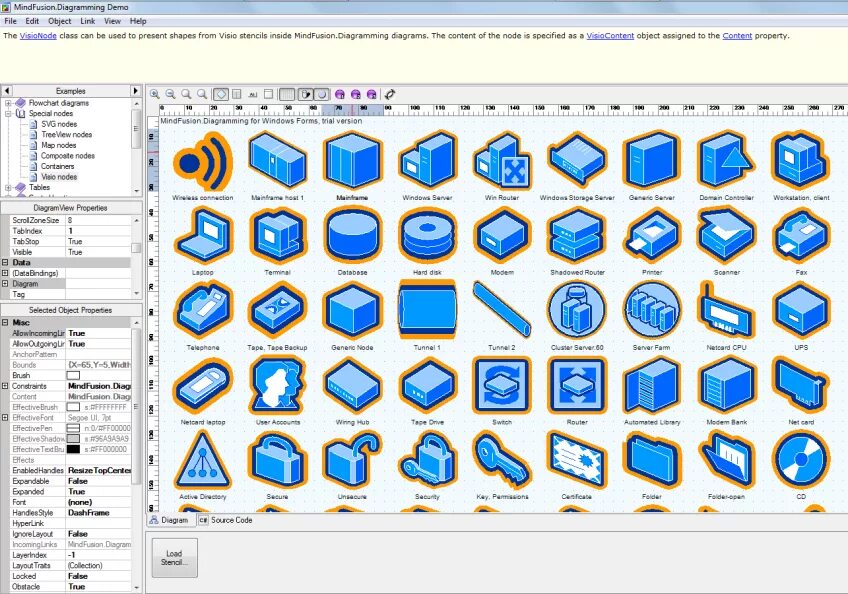Select the Wireless connection Visio shape

pyautogui.click(x=203, y=161)
